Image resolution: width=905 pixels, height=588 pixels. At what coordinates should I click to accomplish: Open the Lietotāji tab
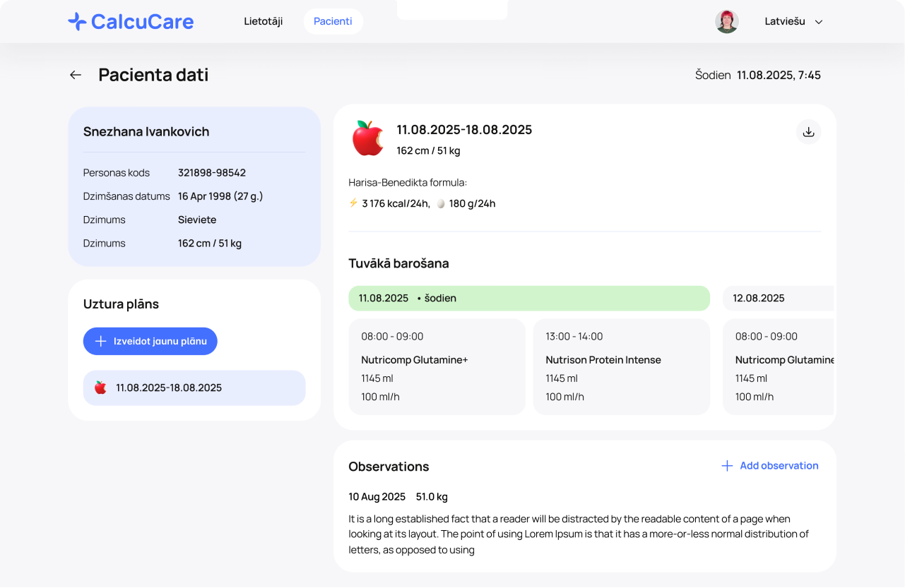tap(264, 22)
